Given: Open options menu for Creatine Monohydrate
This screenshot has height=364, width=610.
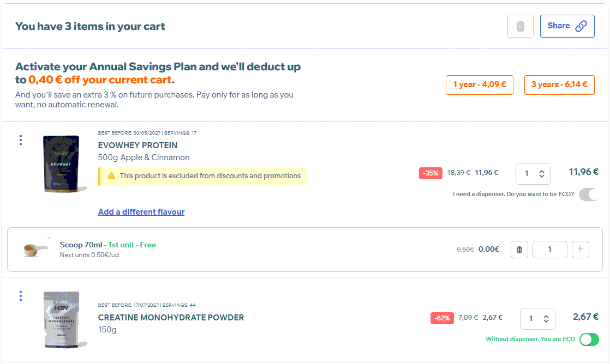Looking at the screenshot, I should click(21, 296).
